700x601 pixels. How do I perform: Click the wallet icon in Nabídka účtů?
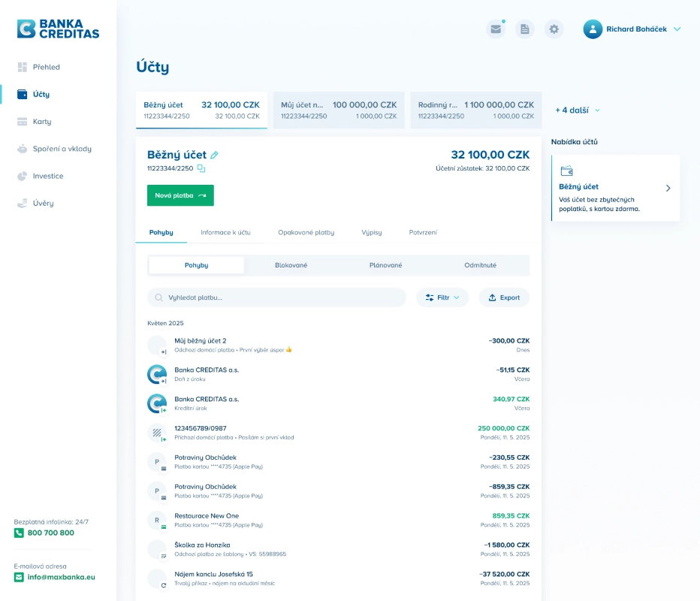(567, 171)
